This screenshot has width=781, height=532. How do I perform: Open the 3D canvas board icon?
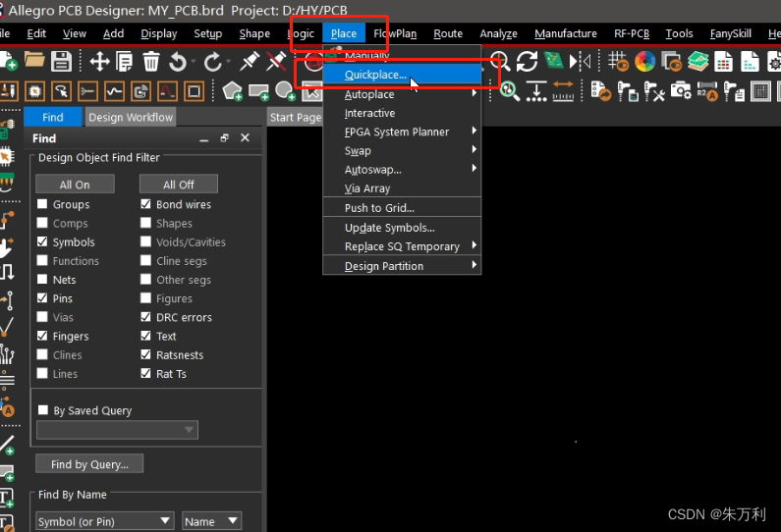pos(553,61)
